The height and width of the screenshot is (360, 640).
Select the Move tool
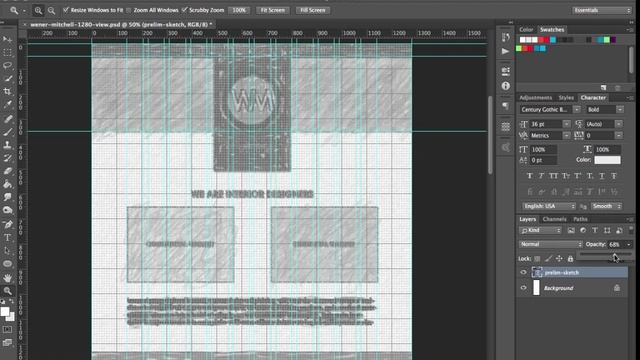point(7,40)
